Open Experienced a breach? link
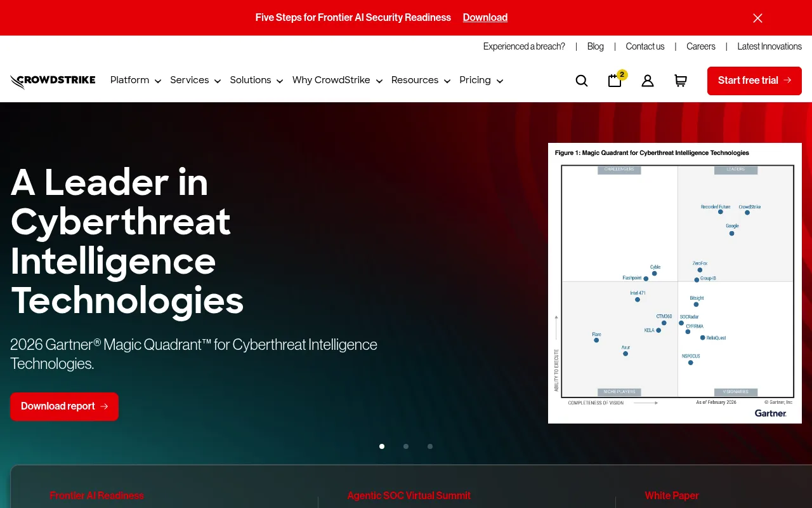This screenshot has width=812, height=508. [524, 46]
